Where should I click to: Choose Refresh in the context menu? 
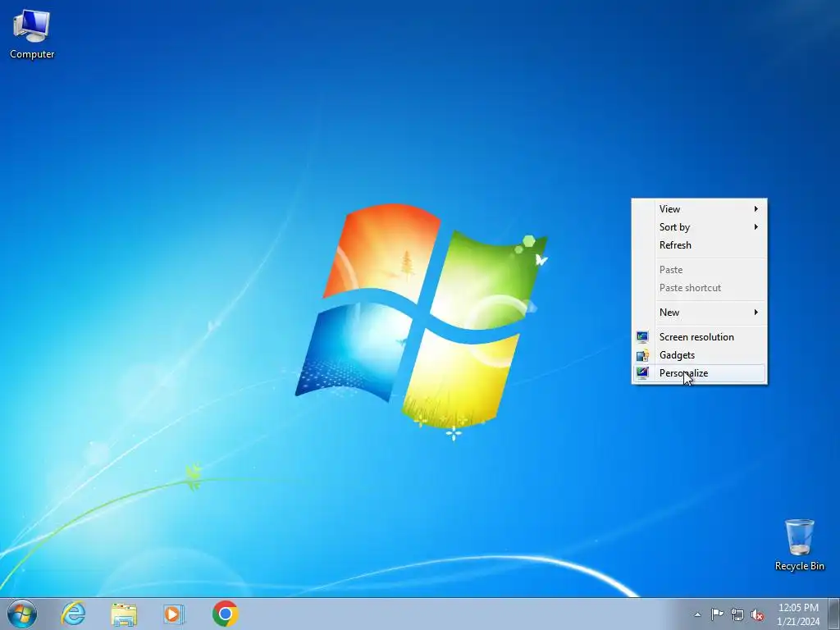coord(699,245)
